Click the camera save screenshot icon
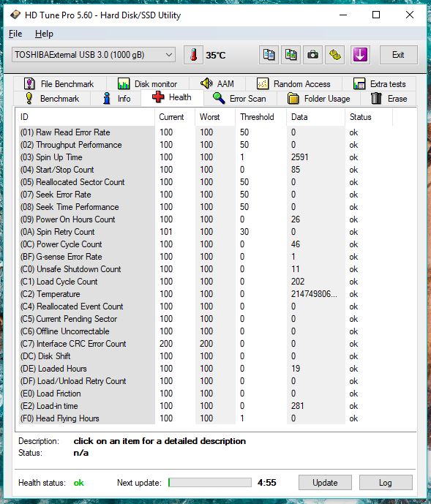The height and width of the screenshot is (504, 431). pyautogui.click(x=312, y=55)
